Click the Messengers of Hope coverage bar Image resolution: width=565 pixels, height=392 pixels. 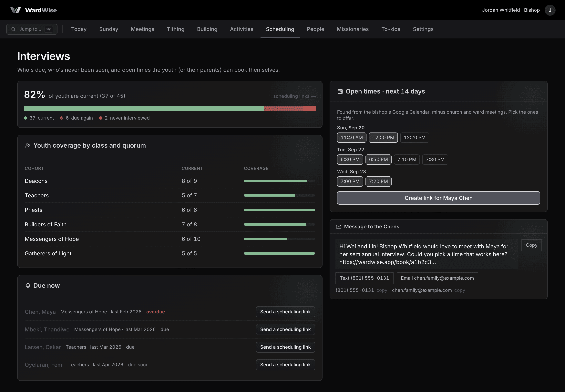coord(279,239)
